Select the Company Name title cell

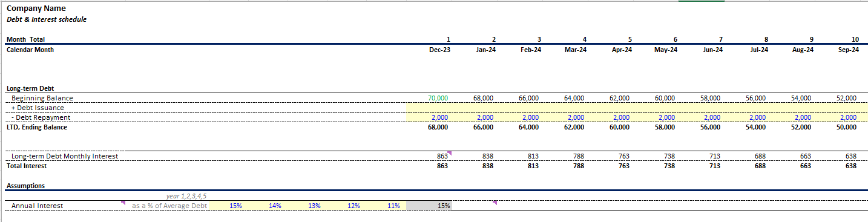36,8
